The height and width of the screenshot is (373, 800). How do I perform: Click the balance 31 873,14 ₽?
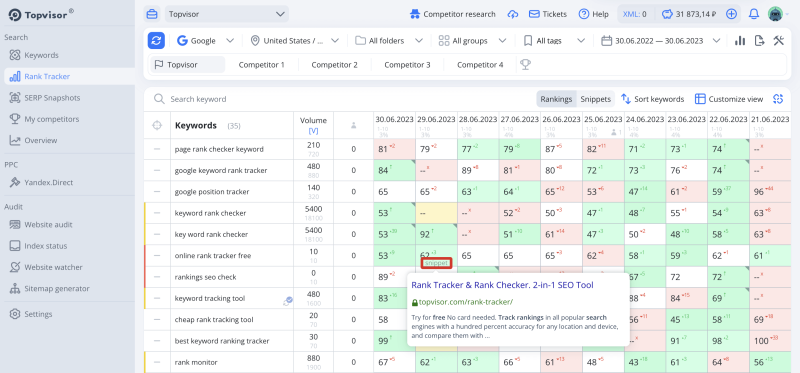pos(689,14)
